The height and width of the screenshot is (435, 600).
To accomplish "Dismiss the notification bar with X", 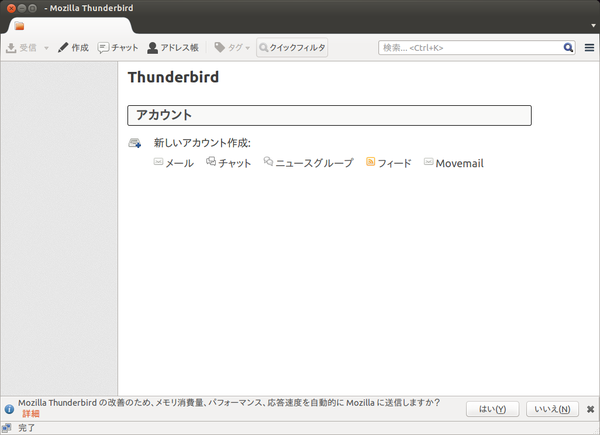I will [590, 409].
